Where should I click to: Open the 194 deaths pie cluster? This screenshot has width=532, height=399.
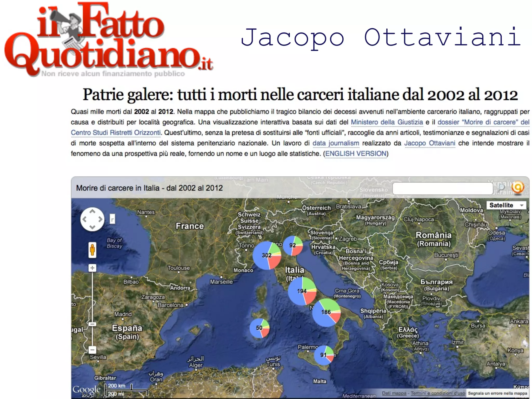click(302, 291)
